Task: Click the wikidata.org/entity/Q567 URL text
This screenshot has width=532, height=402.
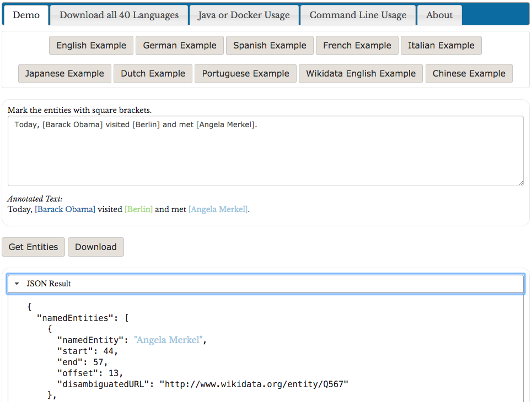Action: click(x=254, y=384)
